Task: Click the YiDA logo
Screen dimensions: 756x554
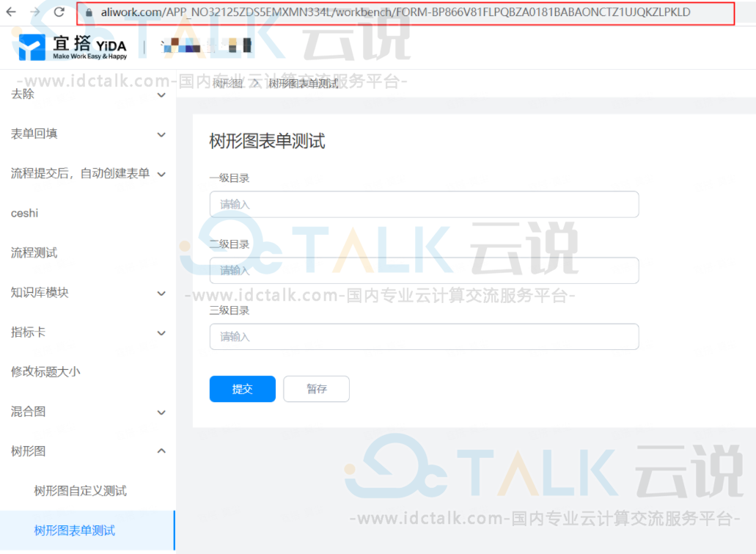Action: (x=73, y=47)
